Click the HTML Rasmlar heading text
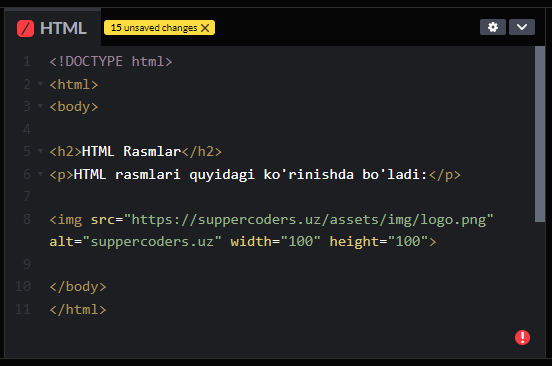 click(131, 151)
